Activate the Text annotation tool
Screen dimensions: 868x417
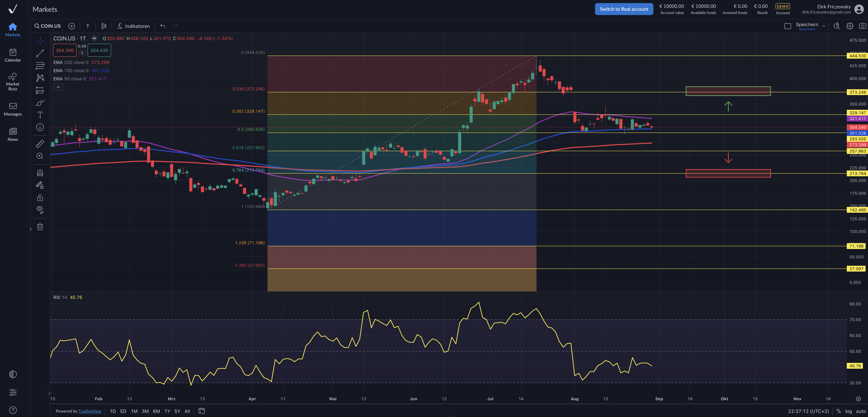[x=40, y=115]
